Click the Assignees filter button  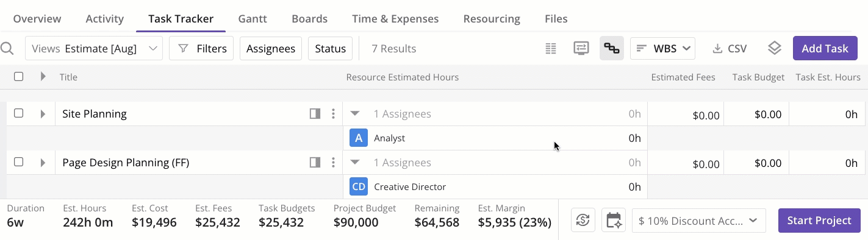point(271,49)
